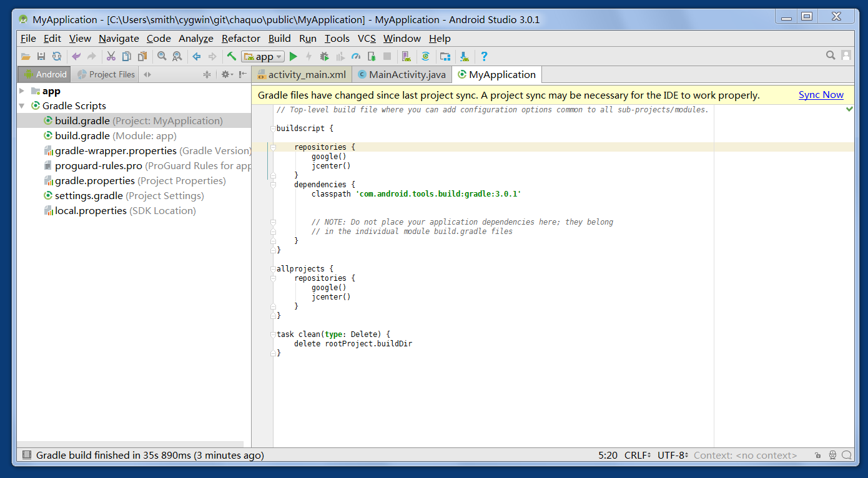Toggle tool window bars via bottom-left status icon

coord(26,456)
